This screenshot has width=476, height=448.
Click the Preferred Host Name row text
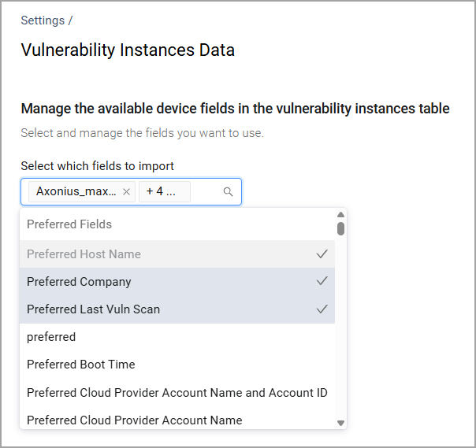pyautogui.click(x=84, y=254)
